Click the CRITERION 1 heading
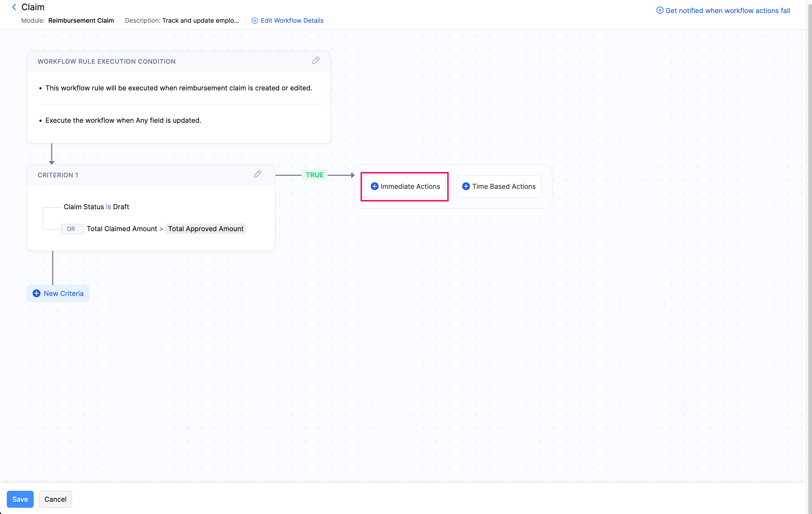Viewport: 812px width, 514px height. point(58,175)
